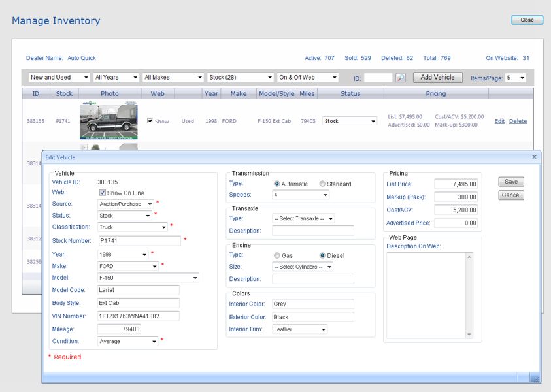Click the Edit link for vehicle 383135
Viewport: 551px width, 392px height.
tap(499, 121)
